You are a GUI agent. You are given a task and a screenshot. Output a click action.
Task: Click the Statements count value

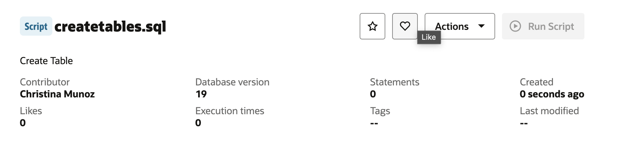point(373,94)
